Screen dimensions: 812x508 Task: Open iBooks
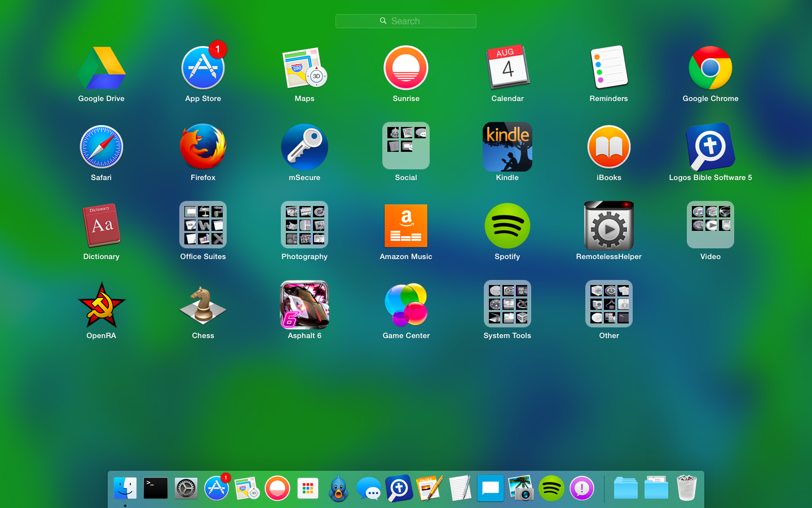point(609,147)
